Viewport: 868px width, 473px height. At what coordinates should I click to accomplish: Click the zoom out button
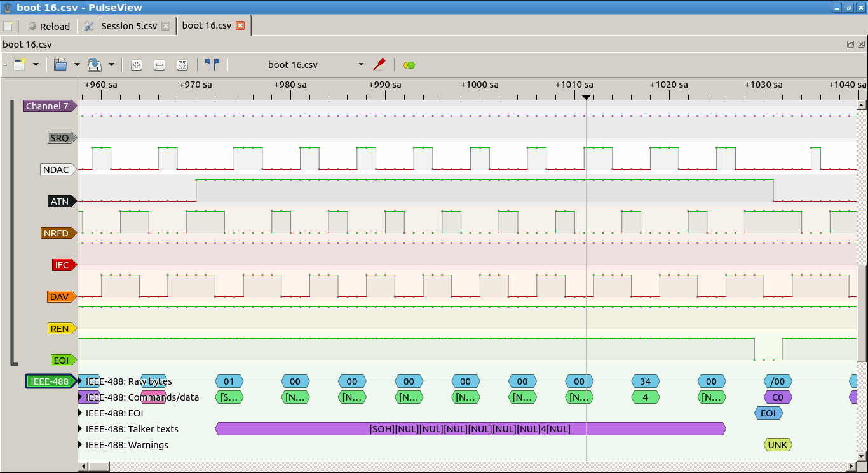159,65
